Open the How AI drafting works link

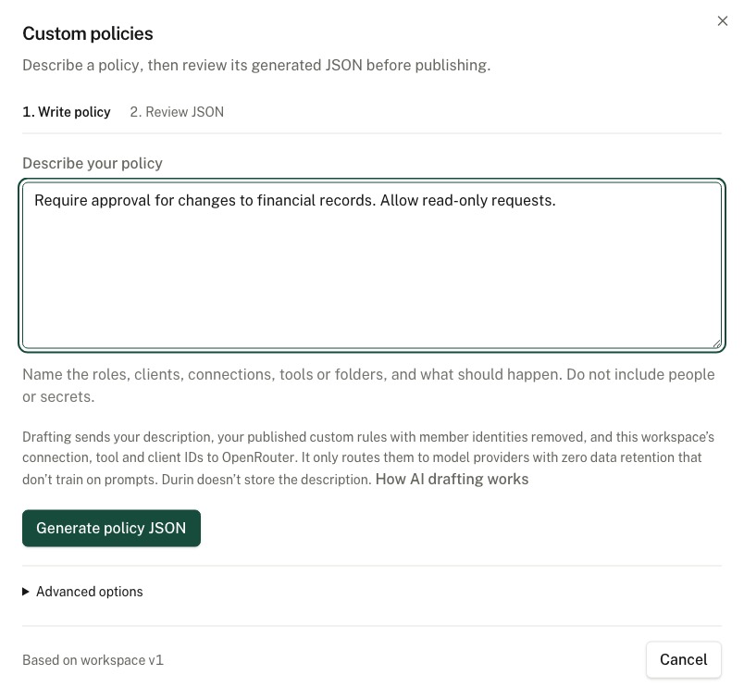(452, 480)
